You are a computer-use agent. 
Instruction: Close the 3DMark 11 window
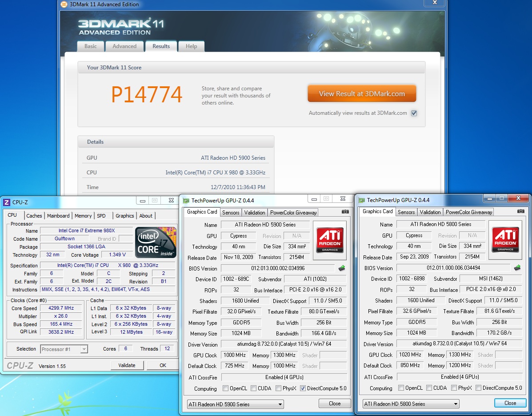435,3
